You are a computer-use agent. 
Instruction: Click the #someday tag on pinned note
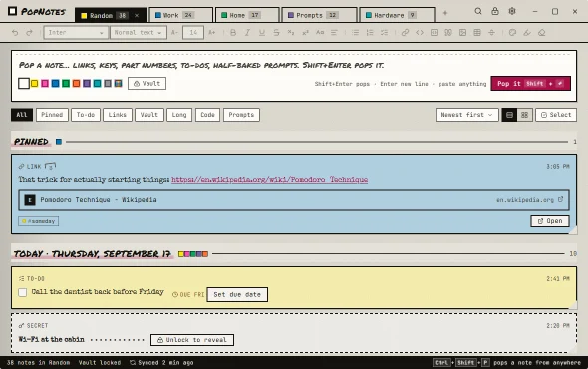coord(38,221)
